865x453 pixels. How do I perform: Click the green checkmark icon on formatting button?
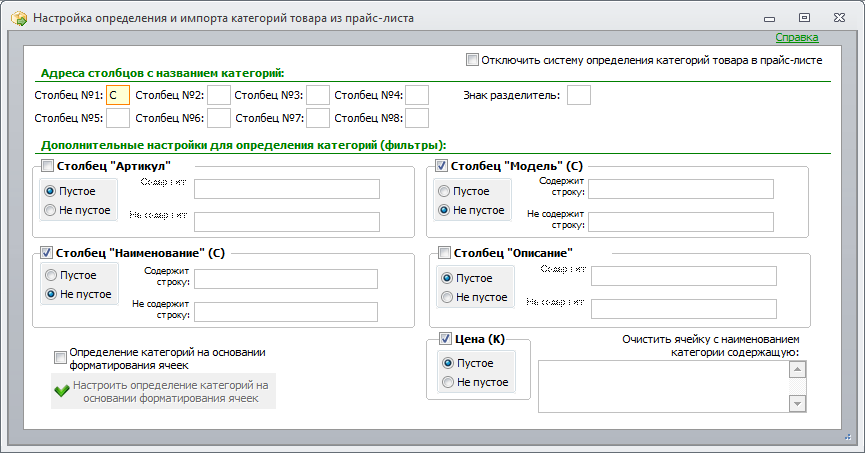[62, 391]
